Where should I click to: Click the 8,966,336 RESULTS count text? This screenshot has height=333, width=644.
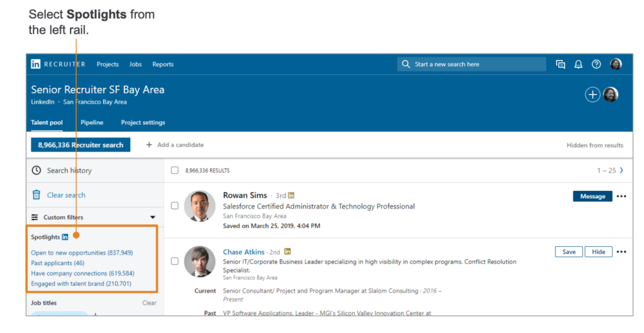208,171
